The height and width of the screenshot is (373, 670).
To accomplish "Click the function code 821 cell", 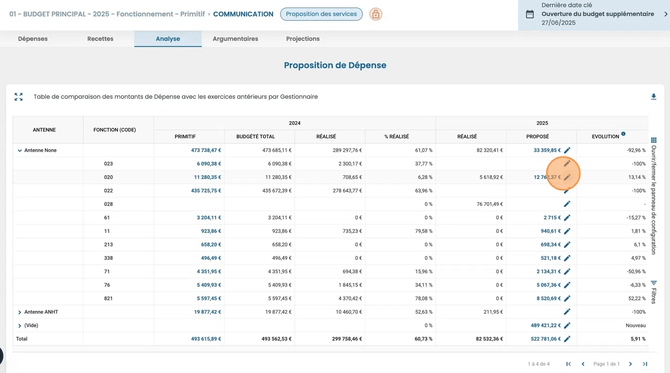I will click(x=108, y=299).
